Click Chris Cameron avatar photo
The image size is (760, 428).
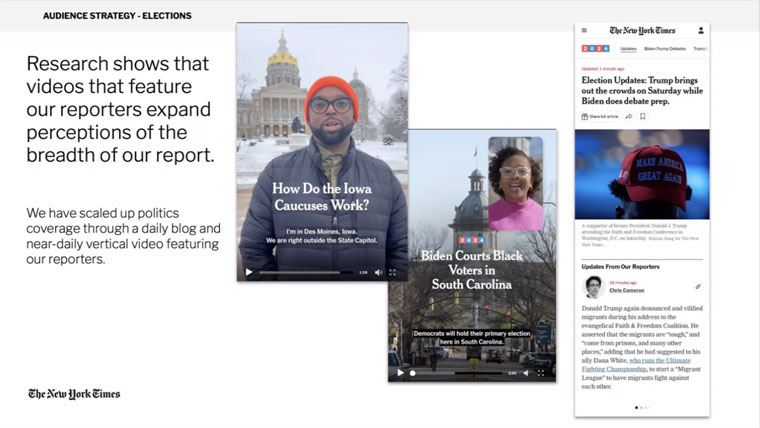pos(593,286)
